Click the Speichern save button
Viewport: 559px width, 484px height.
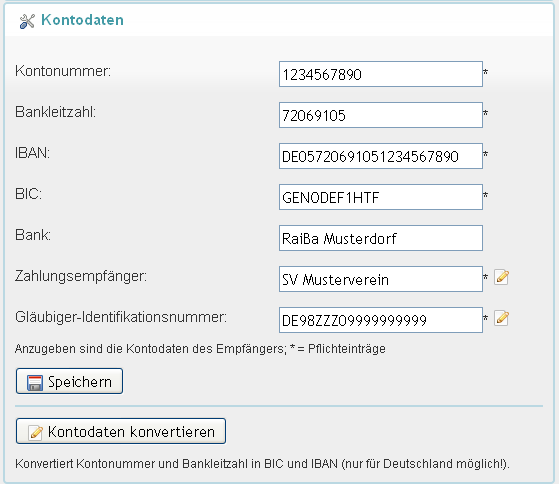coord(70,381)
